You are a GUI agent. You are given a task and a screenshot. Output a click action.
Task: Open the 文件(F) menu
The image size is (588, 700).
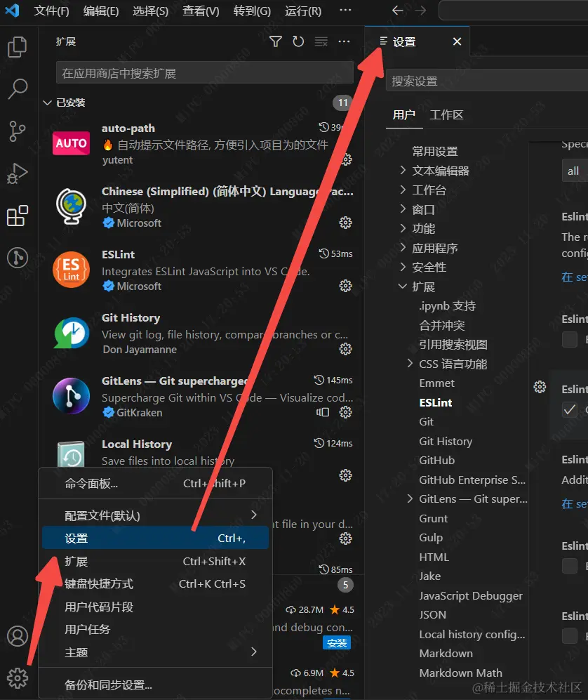click(x=52, y=11)
